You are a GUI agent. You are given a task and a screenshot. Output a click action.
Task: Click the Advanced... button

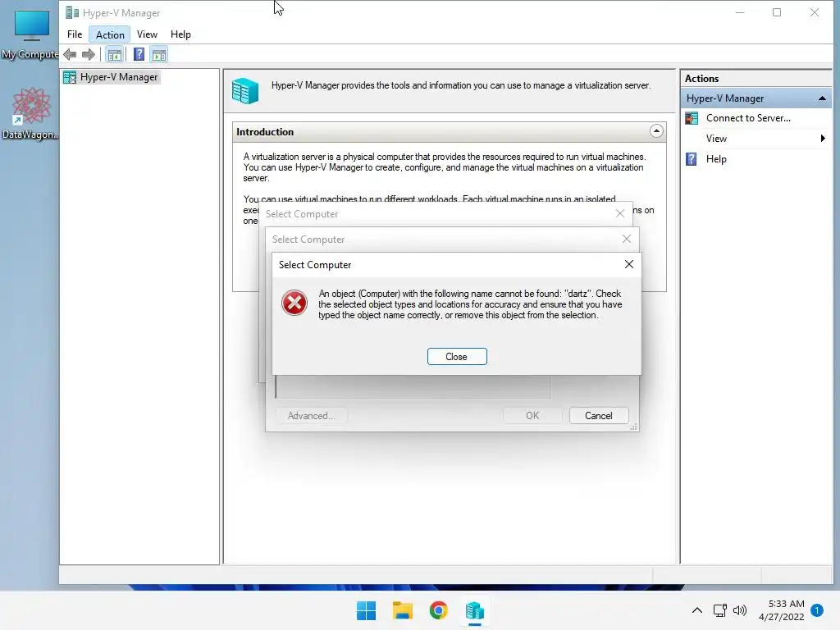[x=311, y=416]
